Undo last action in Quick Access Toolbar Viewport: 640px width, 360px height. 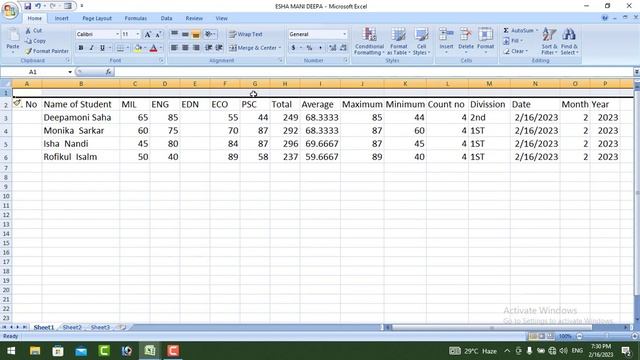click(38, 6)
